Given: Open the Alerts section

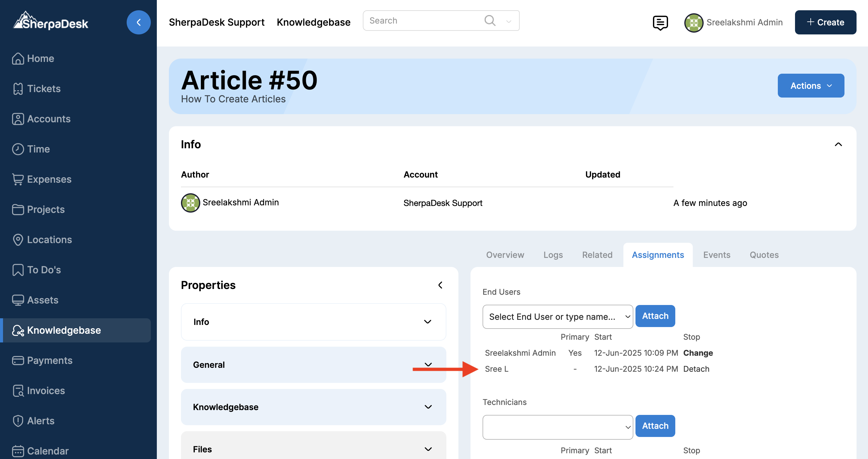Looking at the screenshot, I should (40, 421).
